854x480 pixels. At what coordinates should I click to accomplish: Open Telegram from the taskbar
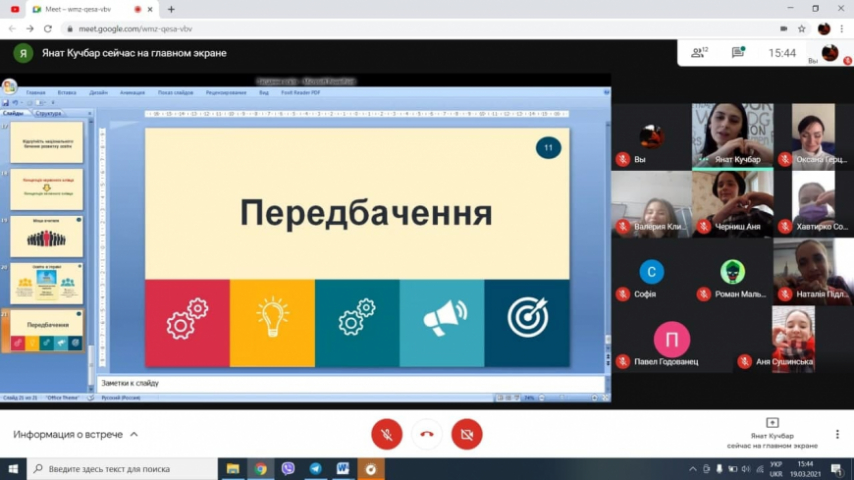tap(315, 468)
